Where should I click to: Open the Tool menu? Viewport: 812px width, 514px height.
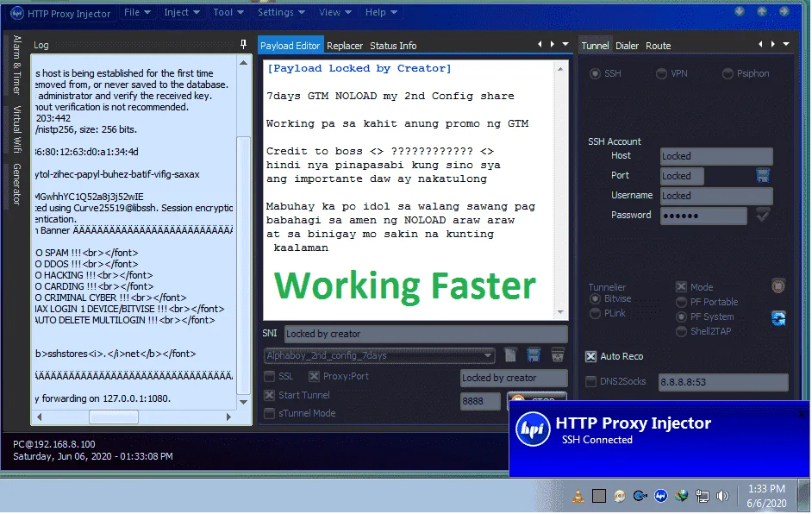coord(228,12)
